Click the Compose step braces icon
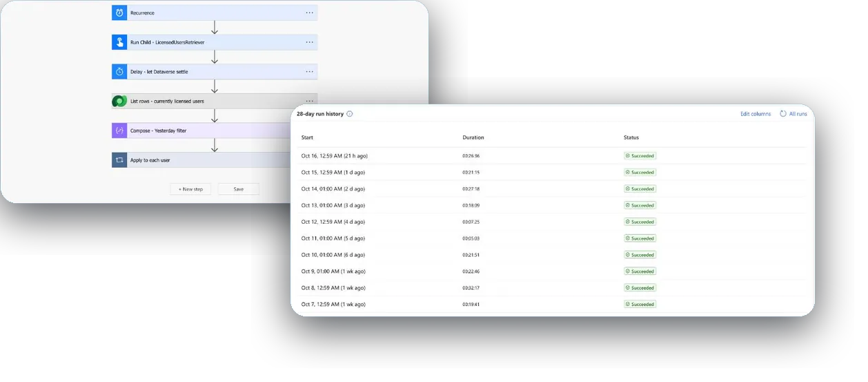The image size is (868, 382). point(119,131)
